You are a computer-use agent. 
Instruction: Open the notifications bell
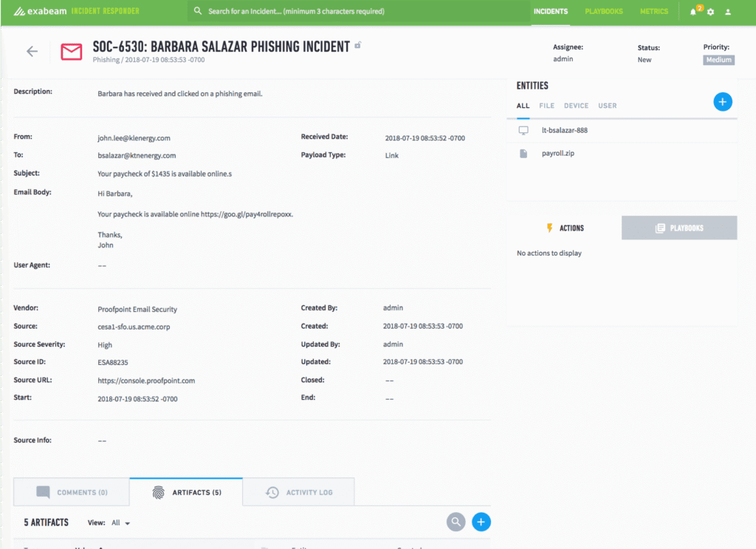(x=693, y=12)
